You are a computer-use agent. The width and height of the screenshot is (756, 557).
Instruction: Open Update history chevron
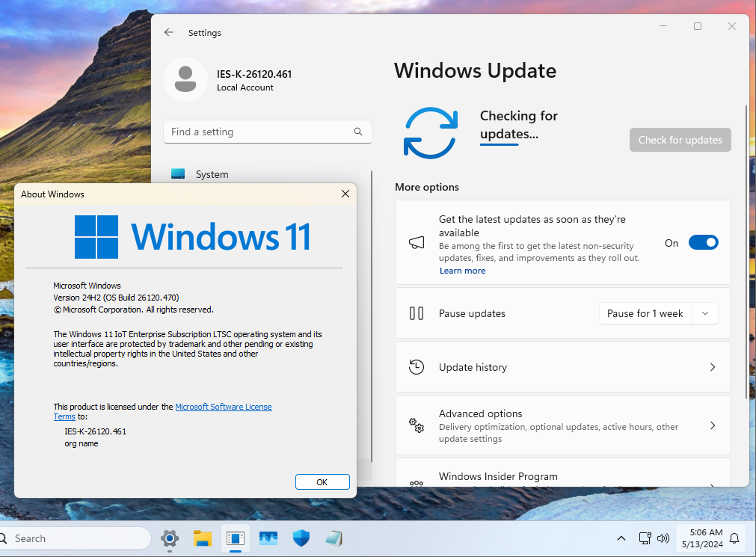pos(713,367)
